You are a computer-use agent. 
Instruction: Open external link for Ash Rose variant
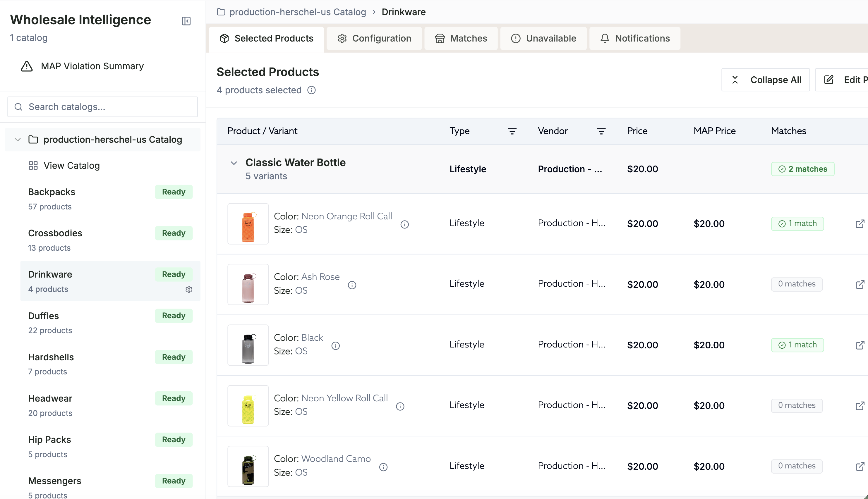(x=860, y=285)
